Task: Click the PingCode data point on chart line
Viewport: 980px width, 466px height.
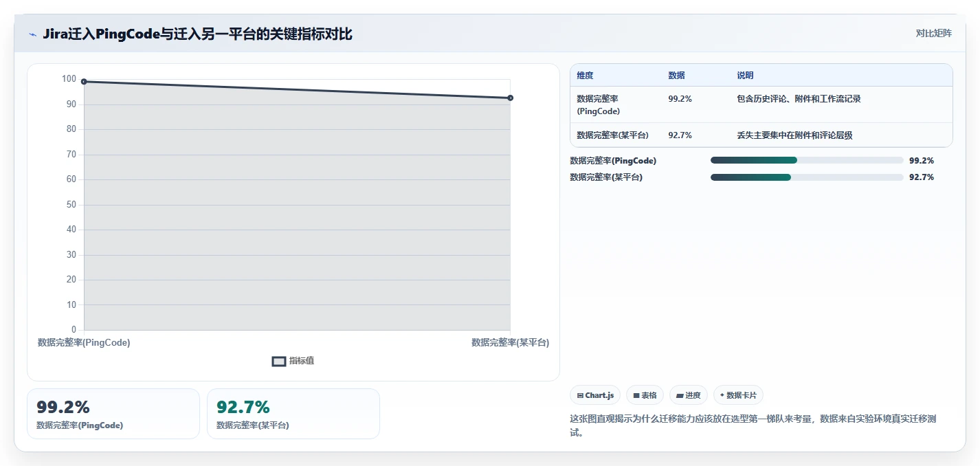Action: click(84, 82)
